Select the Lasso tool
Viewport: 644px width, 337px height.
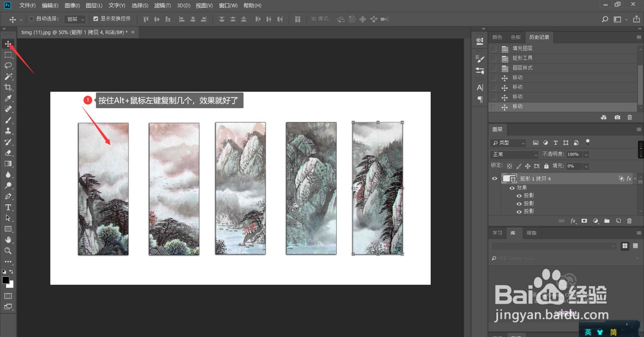8,66
